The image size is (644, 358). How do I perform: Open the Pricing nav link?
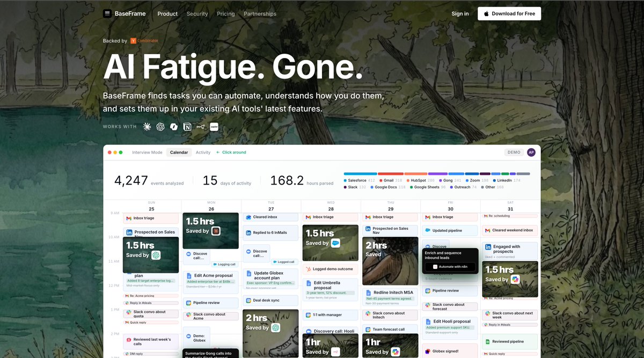[x=226, y=13]
